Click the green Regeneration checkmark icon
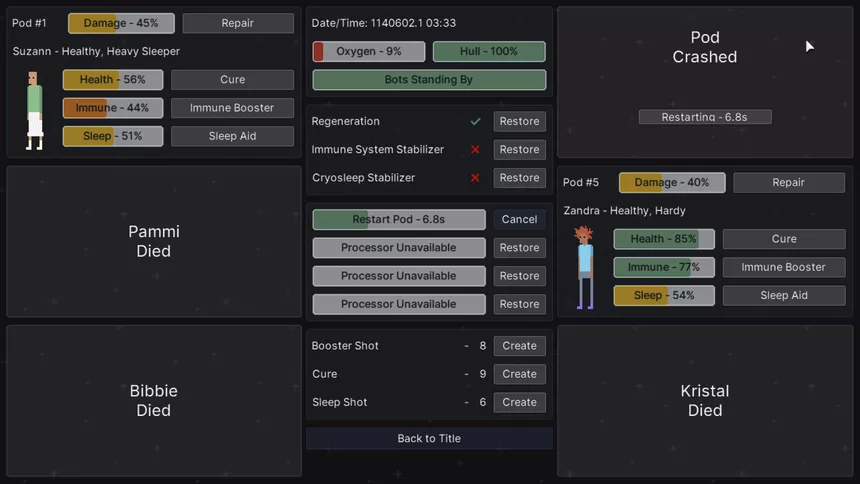860x484 pixels. (x=475, y=121)
